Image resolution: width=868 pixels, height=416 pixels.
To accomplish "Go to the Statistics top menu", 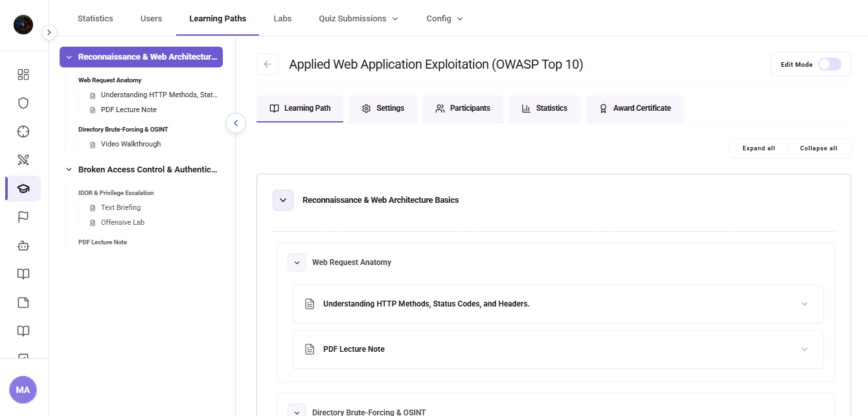I will tap(95, 18).
